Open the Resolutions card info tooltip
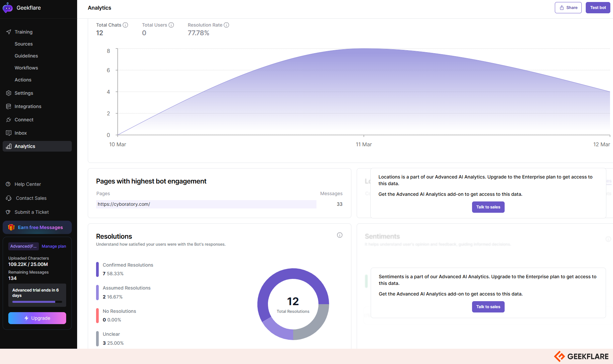Viewport: 613px width, 364px height. (x=339, y=235)
